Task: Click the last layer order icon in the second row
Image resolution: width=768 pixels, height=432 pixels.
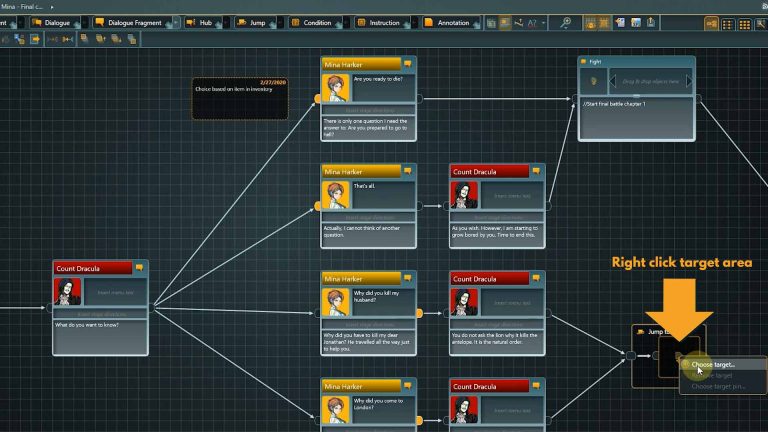Action: [x=132, y=39]
